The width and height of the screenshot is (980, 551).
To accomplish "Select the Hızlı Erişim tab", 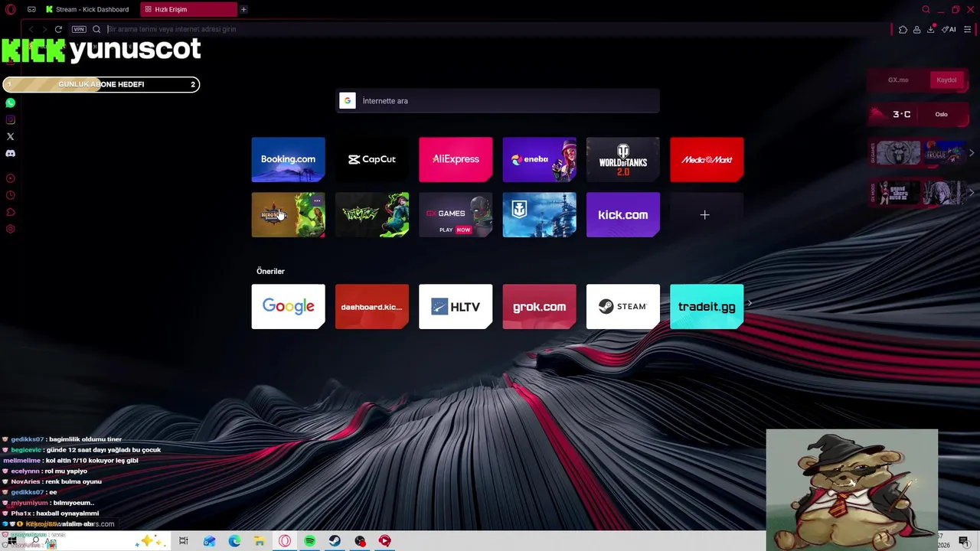I will [189, 9].
